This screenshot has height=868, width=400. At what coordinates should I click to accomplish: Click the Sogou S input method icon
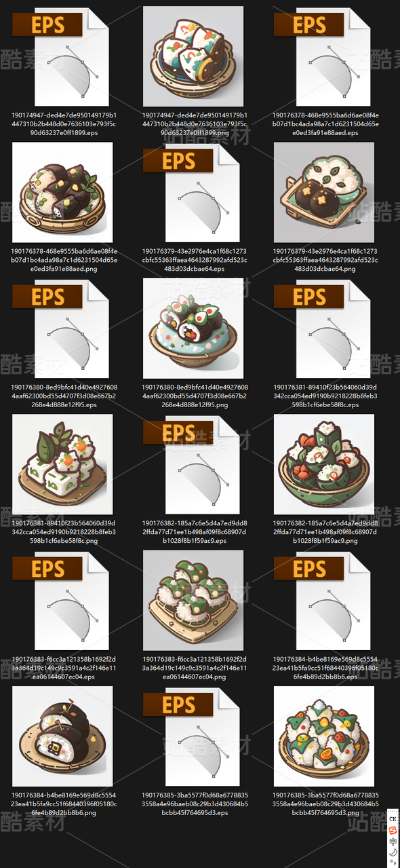pos(393,831)
